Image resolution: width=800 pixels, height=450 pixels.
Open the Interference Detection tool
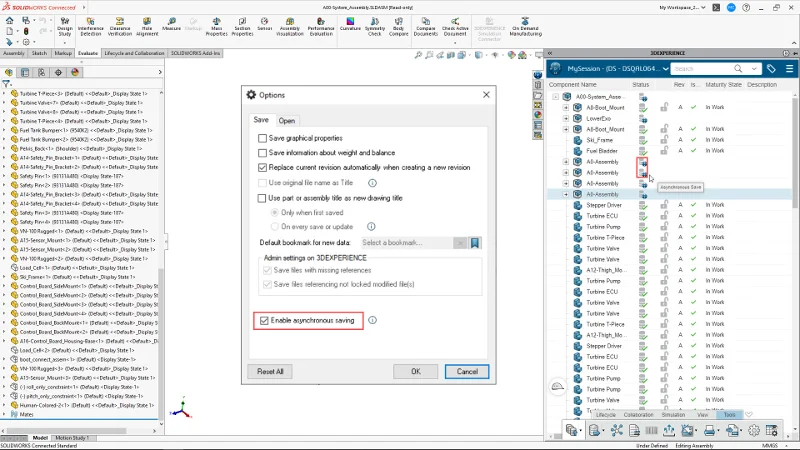tap(90, 30)
